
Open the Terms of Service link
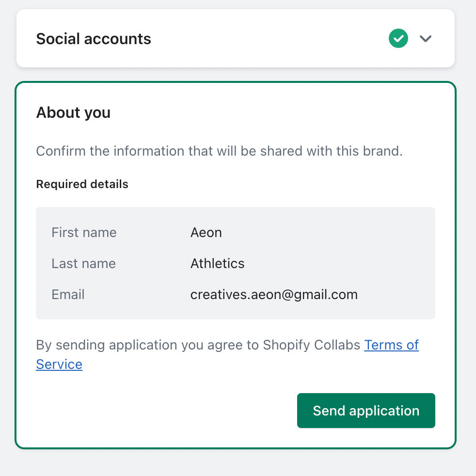click(x=391, y=345)
